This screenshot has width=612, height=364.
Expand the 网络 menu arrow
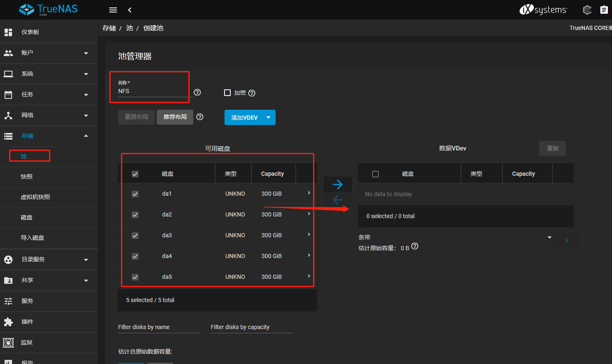tap(86, 116)
